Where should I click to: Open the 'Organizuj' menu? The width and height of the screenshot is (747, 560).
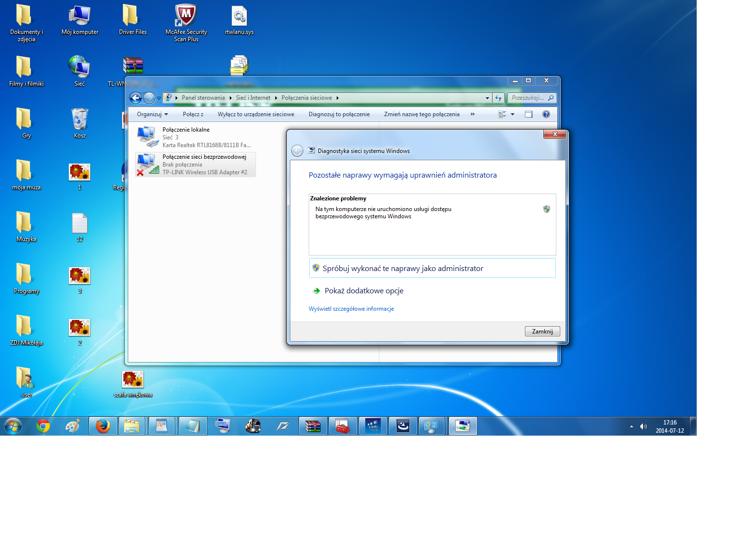point(152,114)
